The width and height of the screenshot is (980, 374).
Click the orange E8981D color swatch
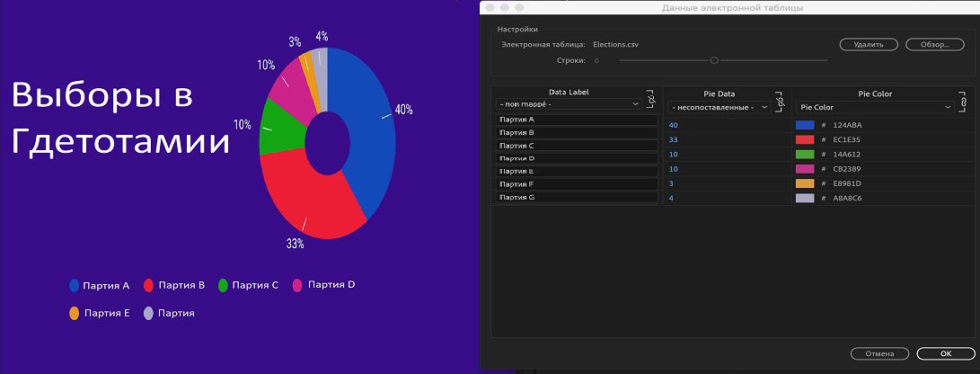point(804,183)
